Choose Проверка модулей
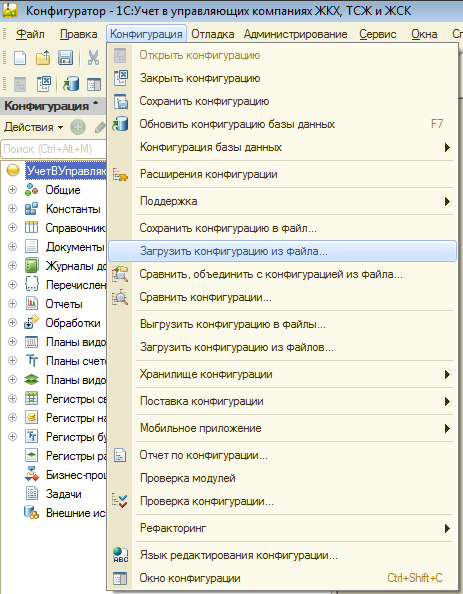463x594 pixels. tap(282, 478)
